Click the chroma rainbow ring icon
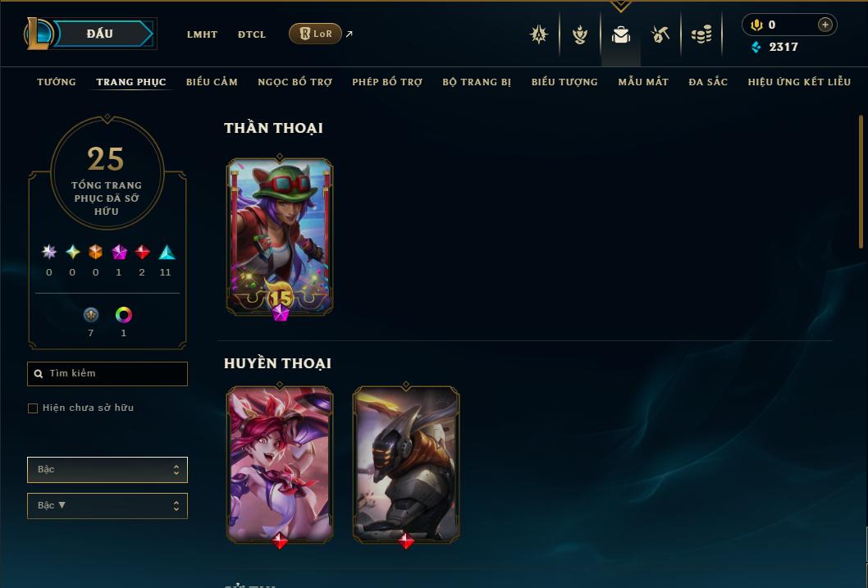Screen dimensions: 868x588 [x=123, y=315]
